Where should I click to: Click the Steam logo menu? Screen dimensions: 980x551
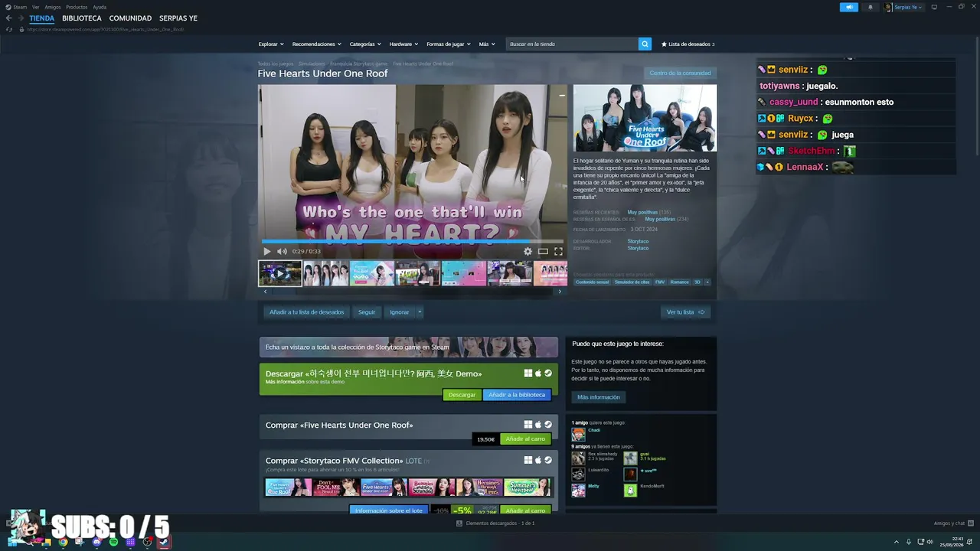(x=16, y=7)
